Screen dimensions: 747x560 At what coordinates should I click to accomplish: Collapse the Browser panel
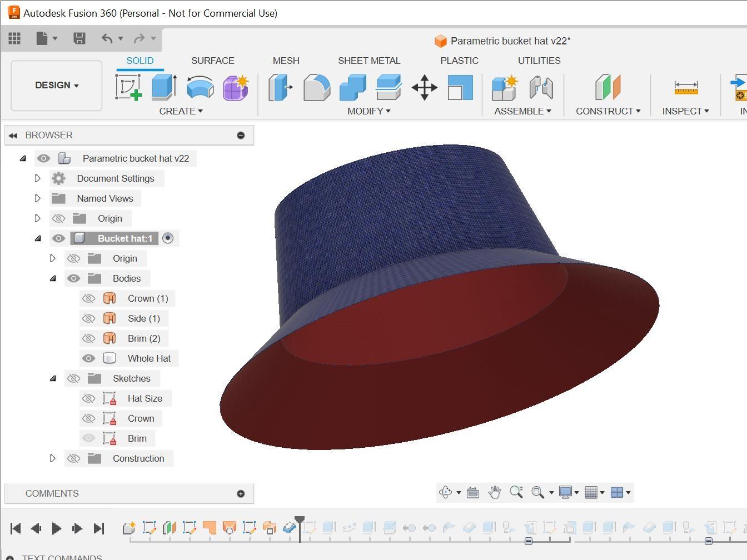click(x=13, y=135)
